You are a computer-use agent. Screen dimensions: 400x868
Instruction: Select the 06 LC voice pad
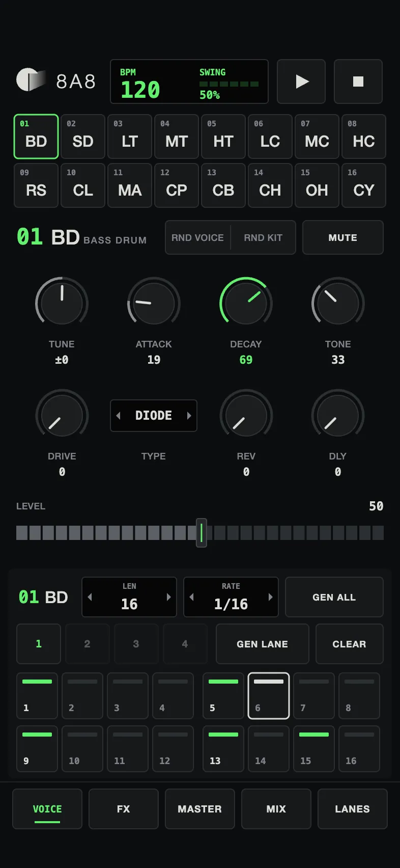tap(270, 137)
